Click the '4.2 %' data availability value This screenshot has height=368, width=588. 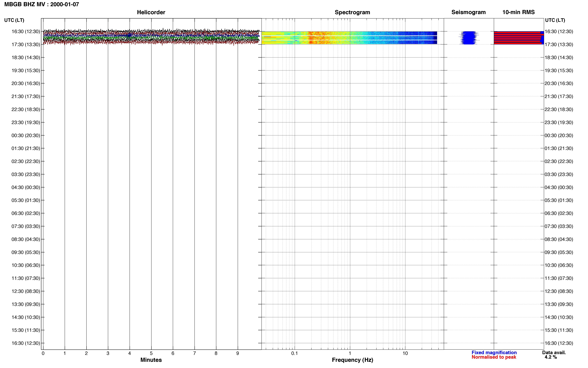(x=551, y=357)
